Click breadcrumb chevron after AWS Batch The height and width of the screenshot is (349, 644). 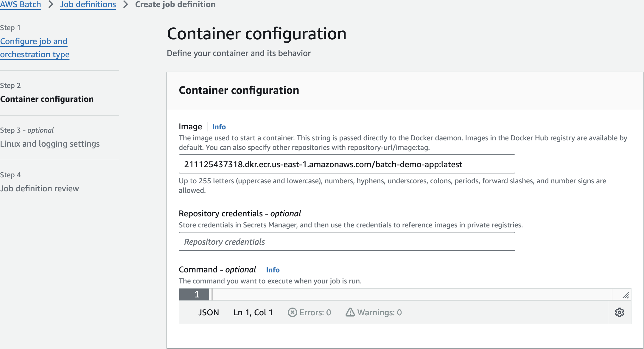pyautogui.click(x=51, y=4)
